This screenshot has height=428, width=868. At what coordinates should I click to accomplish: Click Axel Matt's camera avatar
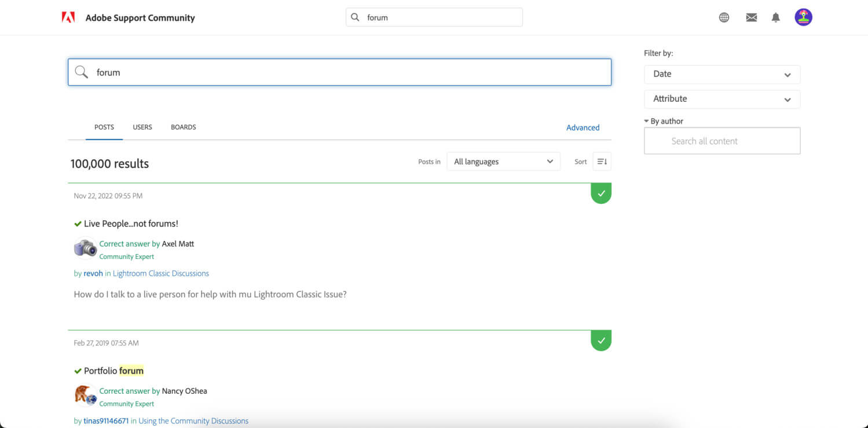coord(85,248)
